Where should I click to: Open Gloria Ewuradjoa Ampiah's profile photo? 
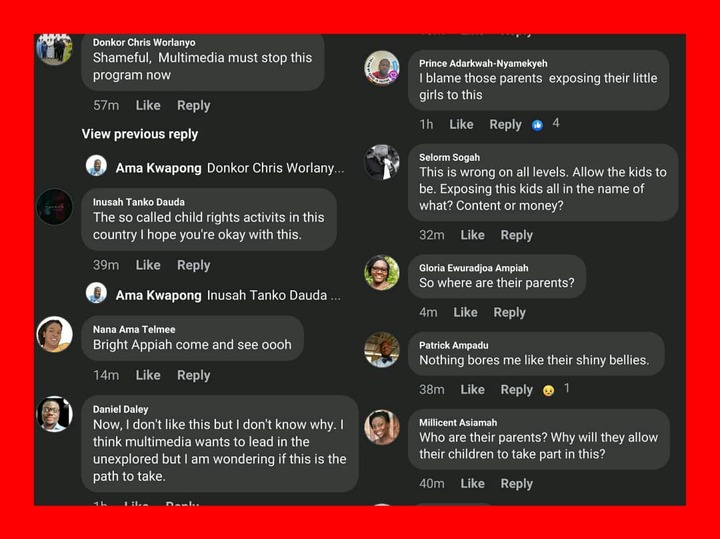click(x=382, y=273)
